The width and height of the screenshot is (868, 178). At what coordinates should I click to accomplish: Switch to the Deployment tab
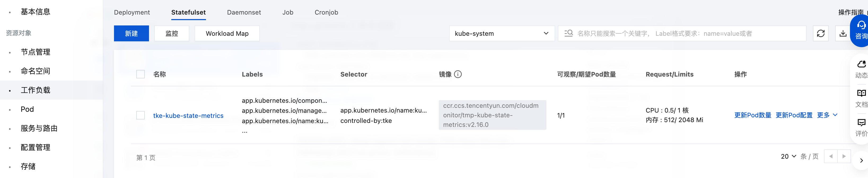(x=132, y=12)
